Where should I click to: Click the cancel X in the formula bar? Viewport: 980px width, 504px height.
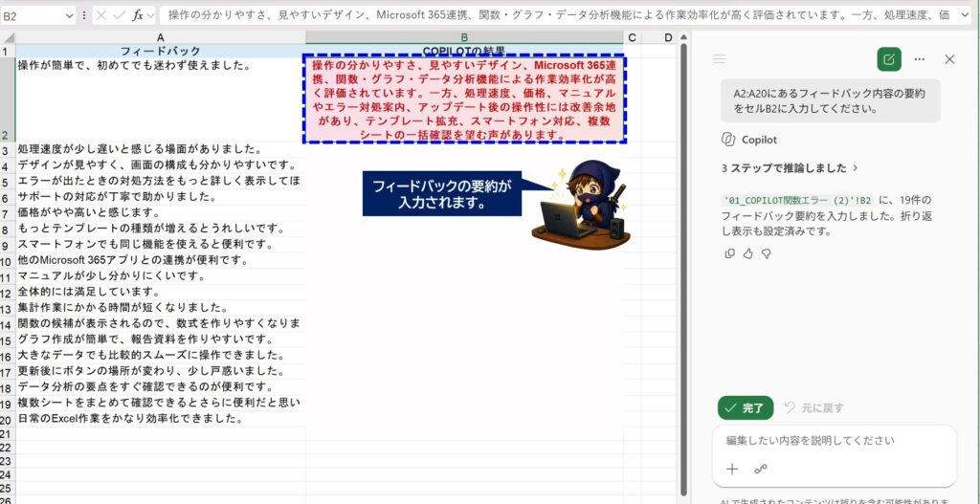tap(101, 15)
